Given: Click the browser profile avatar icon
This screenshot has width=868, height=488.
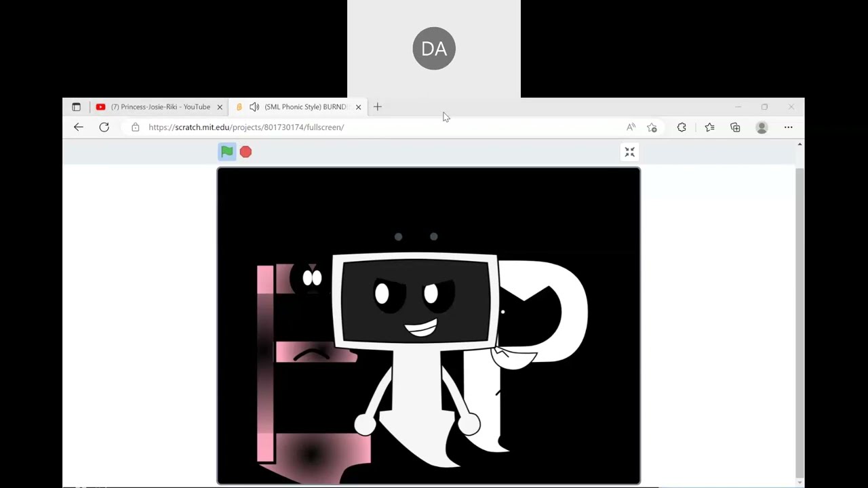Looking at the screenshot, I should coord(762,127).
